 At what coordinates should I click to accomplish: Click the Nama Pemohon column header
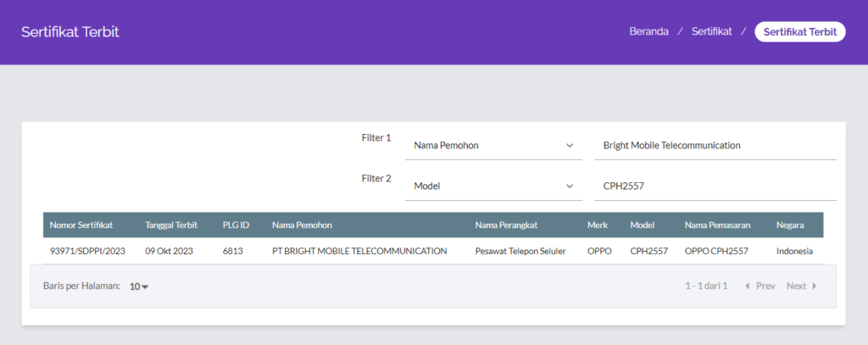pos(301,225)
